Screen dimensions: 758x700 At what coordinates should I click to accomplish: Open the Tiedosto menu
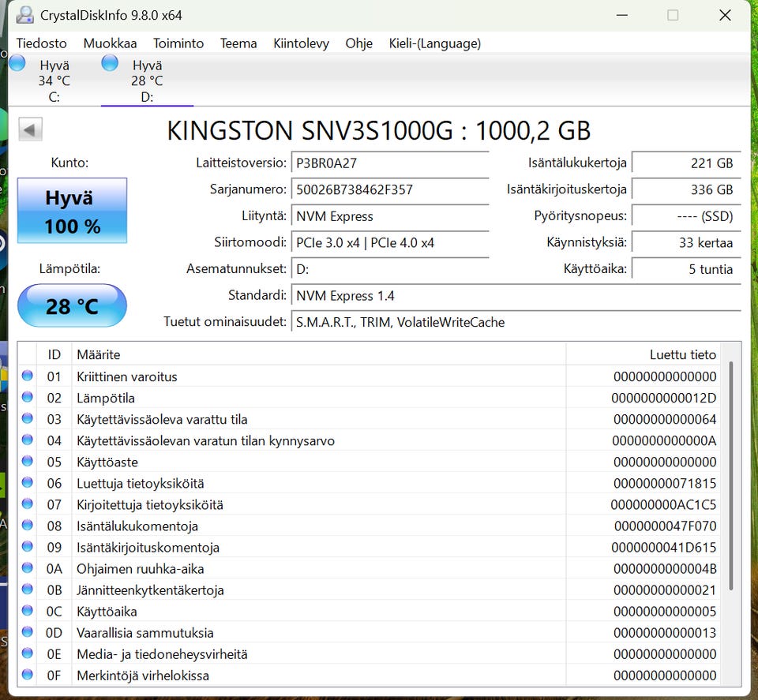pos(42,43)
